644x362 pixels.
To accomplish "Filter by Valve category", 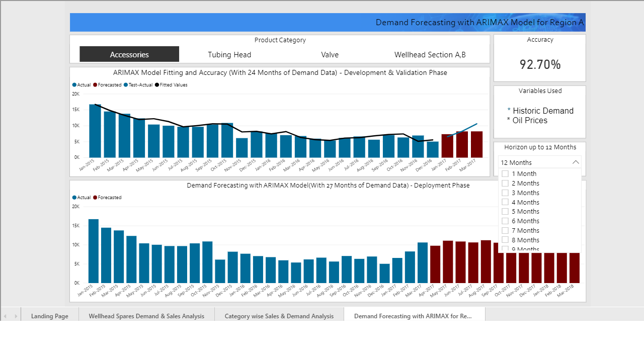I will pos(330,54).
